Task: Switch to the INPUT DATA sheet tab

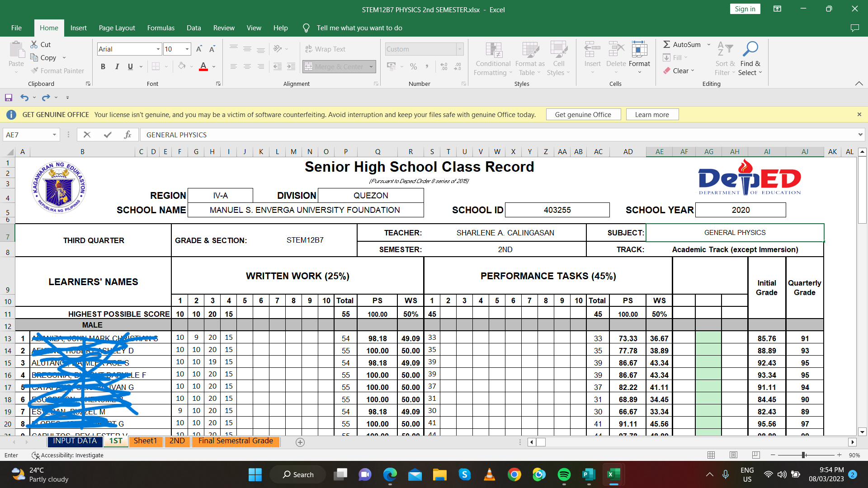Action: click(75, 441)
